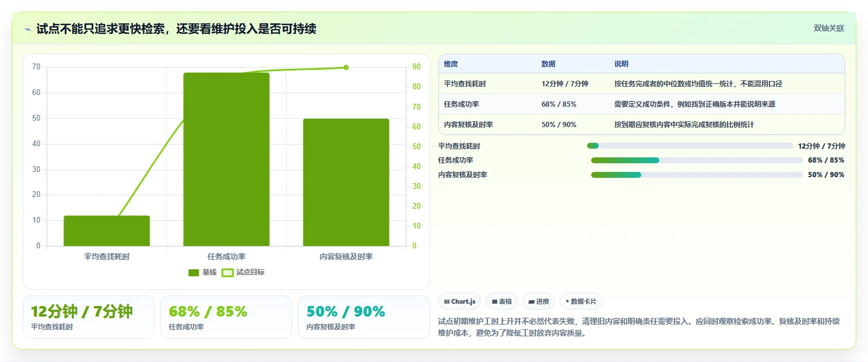Click the 任务成功率 progress bar

pyautogui.click(x=697, y=160)
